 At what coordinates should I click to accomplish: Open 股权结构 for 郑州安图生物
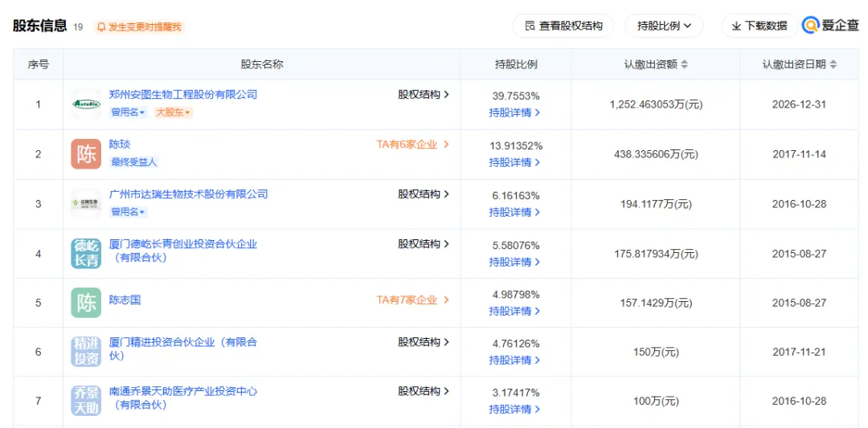pyautogui.click(x=424, y=95)
